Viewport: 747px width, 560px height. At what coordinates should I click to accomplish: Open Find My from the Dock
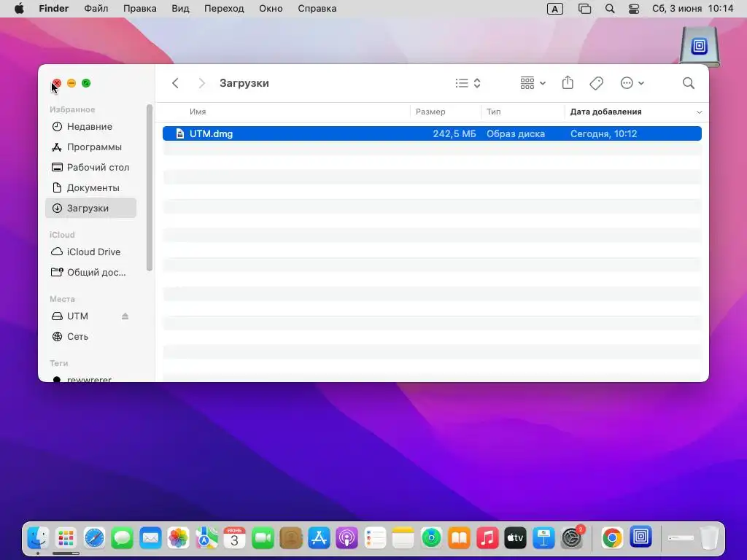[431, 539]
